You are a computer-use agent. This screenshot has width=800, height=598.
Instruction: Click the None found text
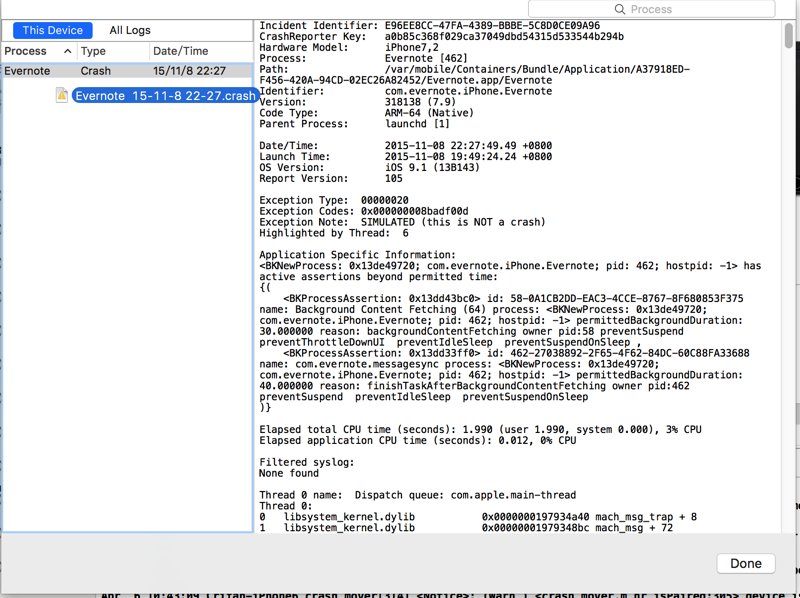(289, 474)
